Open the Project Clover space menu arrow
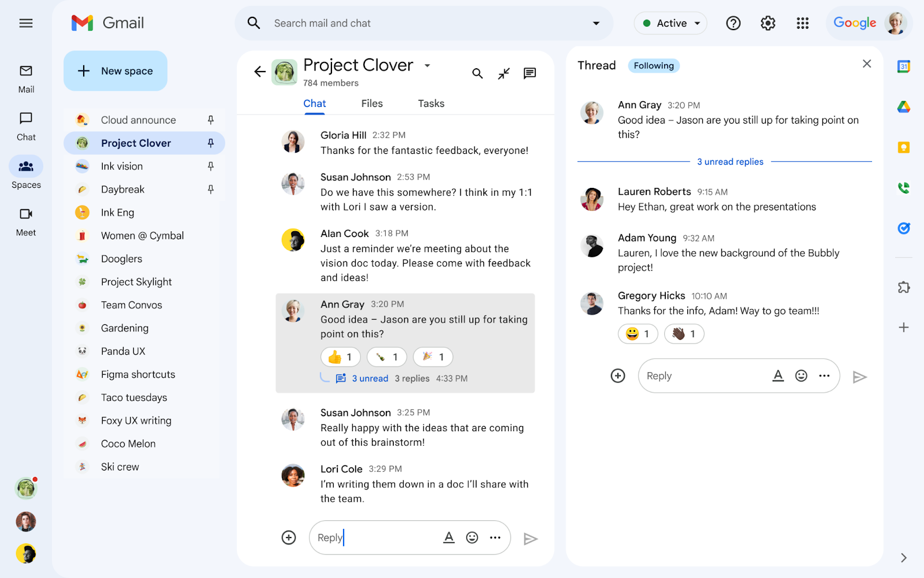Viewport: 924px width, 578px height. coord(427,66)
